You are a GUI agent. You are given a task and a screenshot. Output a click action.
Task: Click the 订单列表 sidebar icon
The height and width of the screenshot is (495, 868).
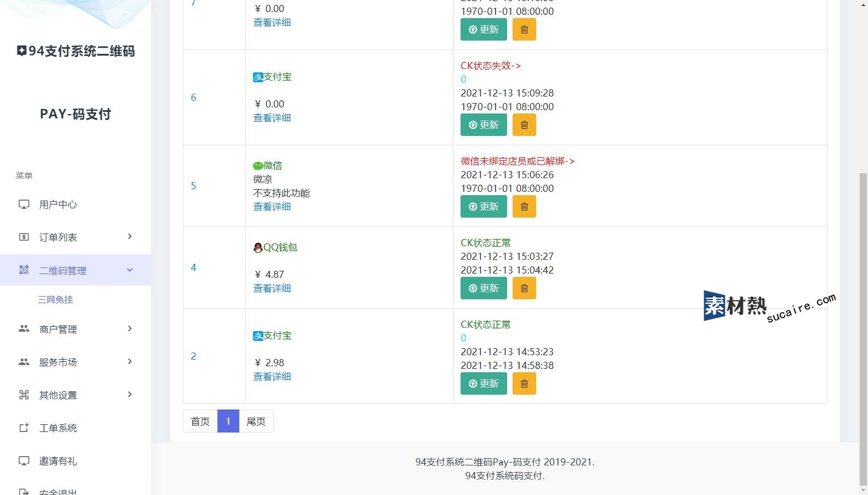pyautogui.click(x=24, y=237)
